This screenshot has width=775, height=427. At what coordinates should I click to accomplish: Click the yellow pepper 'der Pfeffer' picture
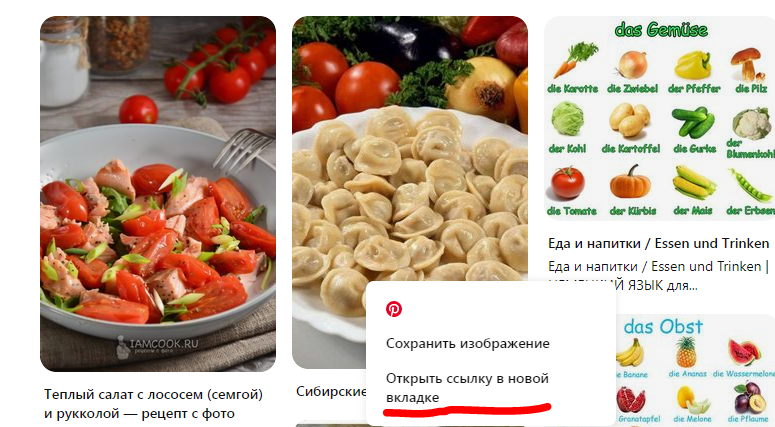(693, 65)
